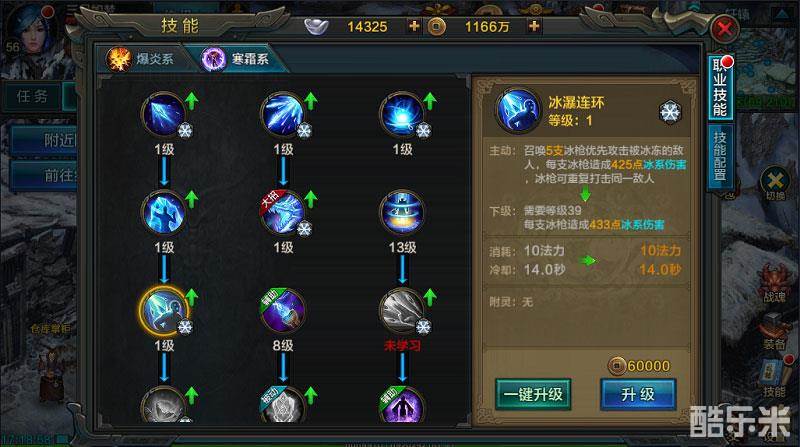Screen dimensions: 800x447
Task: Add silver ingots with plus button
Action: pyautogui.click(x=414, y=26)
